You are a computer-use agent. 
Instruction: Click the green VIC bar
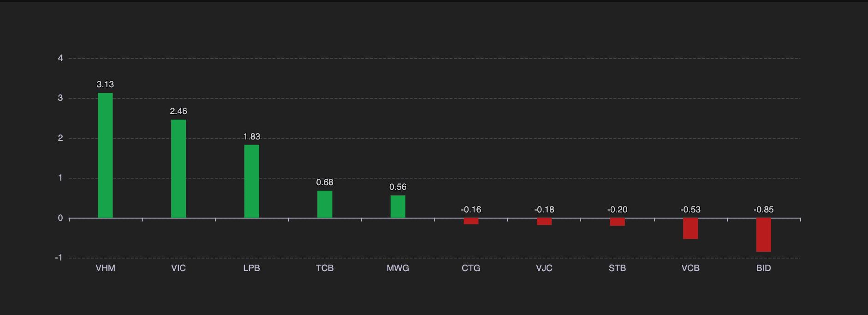point(178,169)
